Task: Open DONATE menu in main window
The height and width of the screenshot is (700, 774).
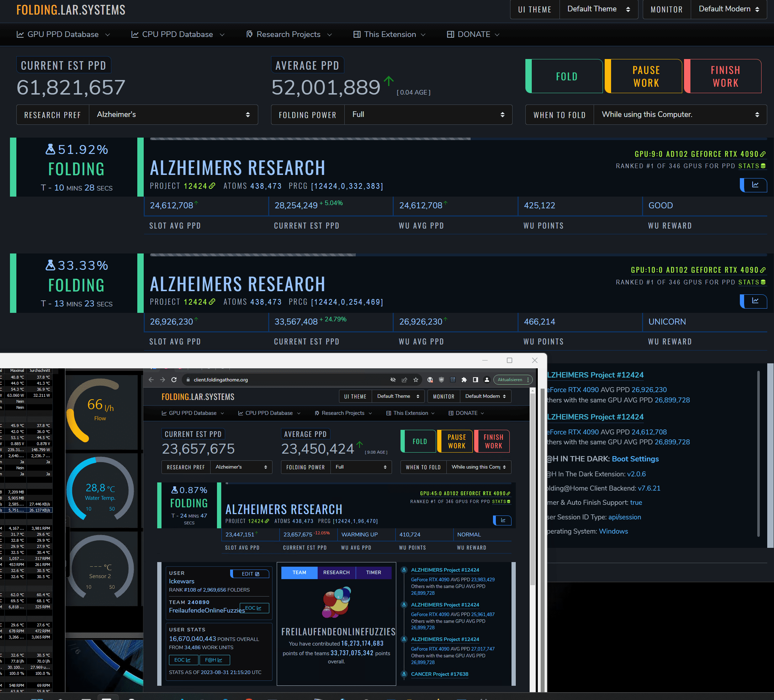Action: tap(473, 34)
